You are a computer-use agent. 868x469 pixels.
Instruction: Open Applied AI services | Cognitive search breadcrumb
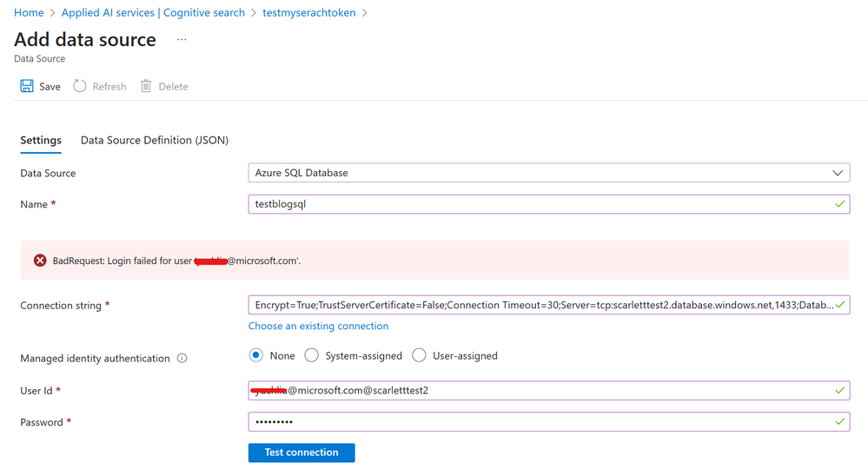click(x=153, y=13)
